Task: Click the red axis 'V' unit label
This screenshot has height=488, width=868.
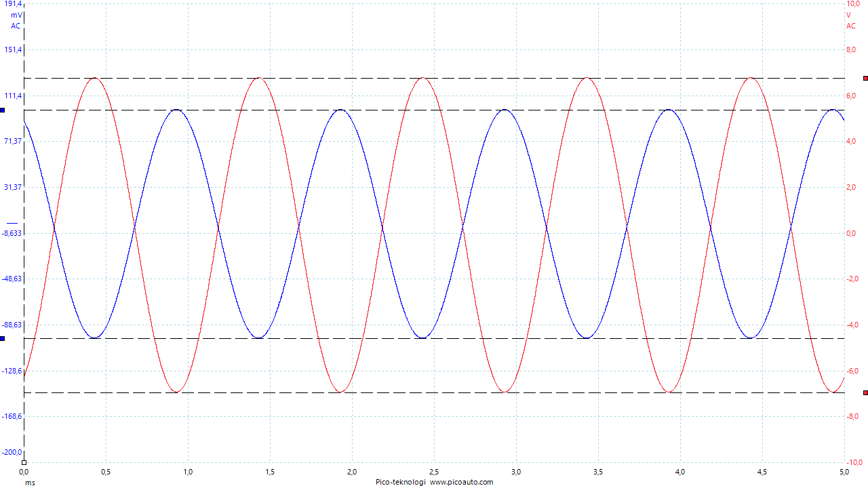Action: pyautogui.click(x=848, y=15)
